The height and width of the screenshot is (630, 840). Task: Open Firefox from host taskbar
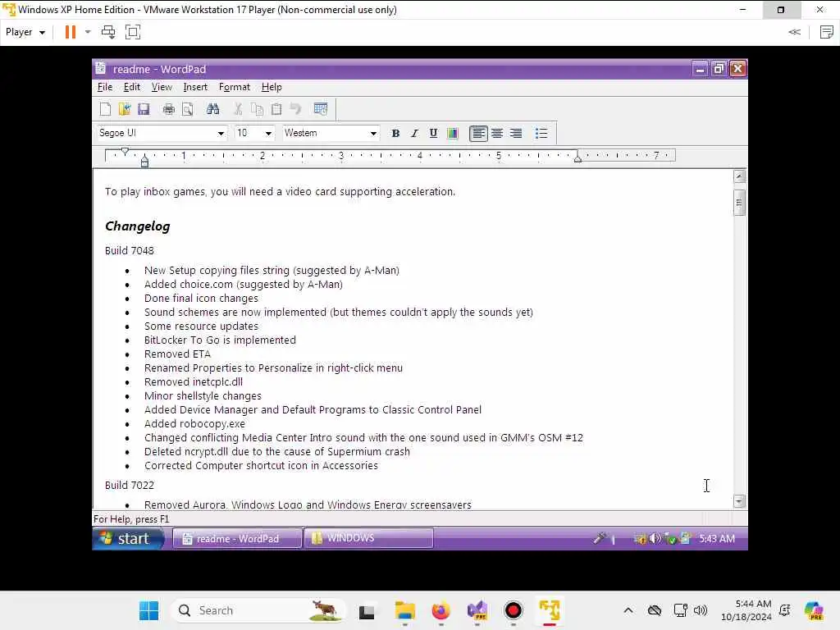point(441,610)
